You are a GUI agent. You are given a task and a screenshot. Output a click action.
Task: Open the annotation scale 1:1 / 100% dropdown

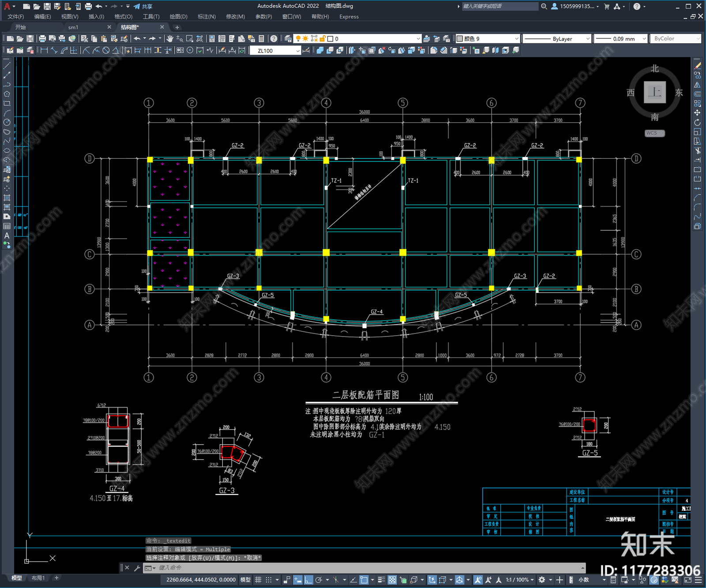click(x=519, y=580)
